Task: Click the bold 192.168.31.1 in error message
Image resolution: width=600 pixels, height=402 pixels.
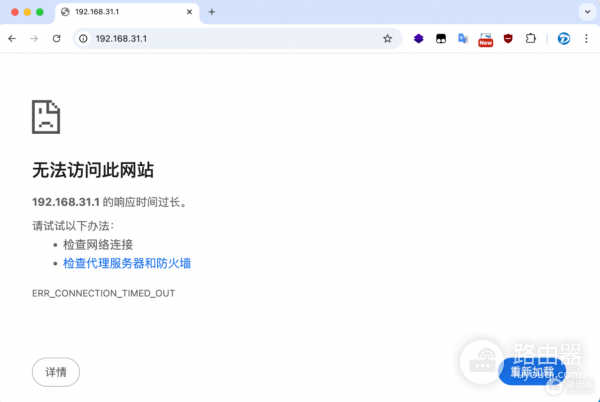Action: 66,202
